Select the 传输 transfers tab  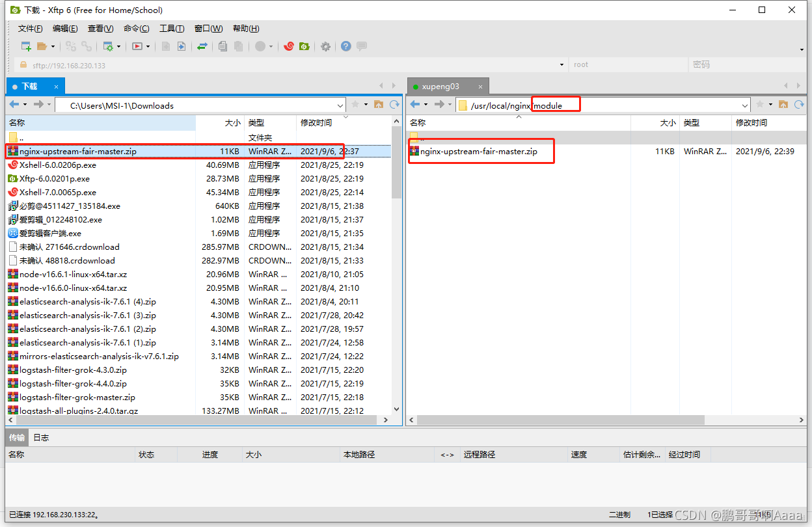[x=17, y=437]
